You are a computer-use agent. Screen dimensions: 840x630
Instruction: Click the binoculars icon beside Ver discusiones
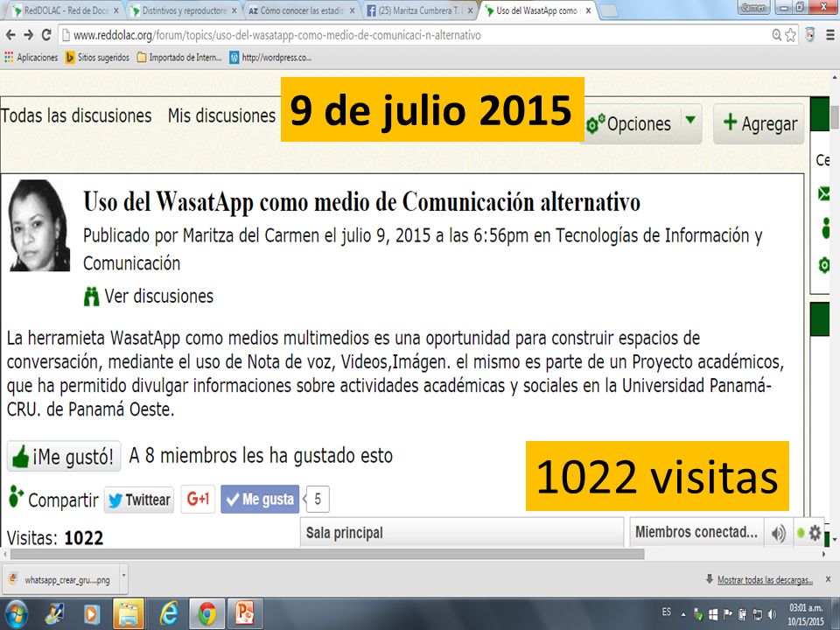[x=92, y=297]
